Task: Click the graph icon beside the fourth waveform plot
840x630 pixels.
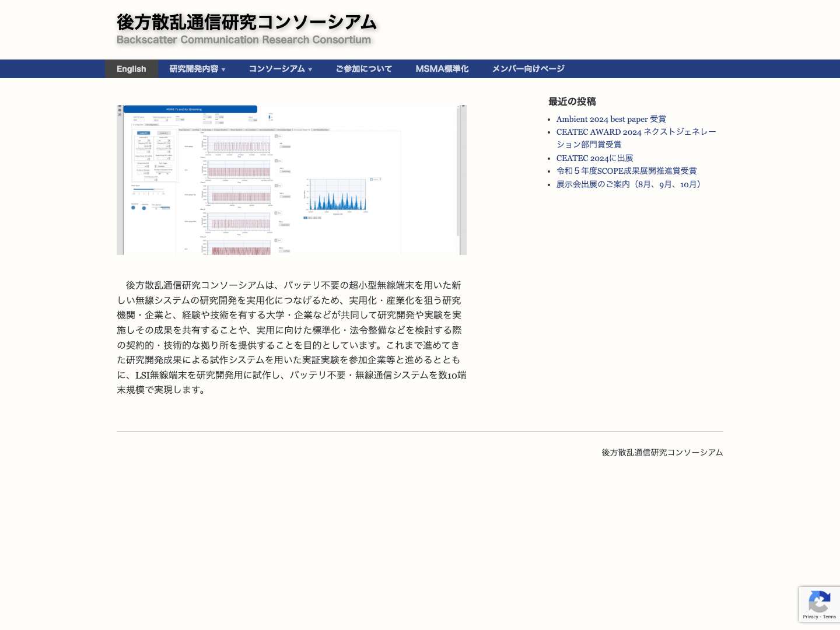Action: click(x=277, y=212)
